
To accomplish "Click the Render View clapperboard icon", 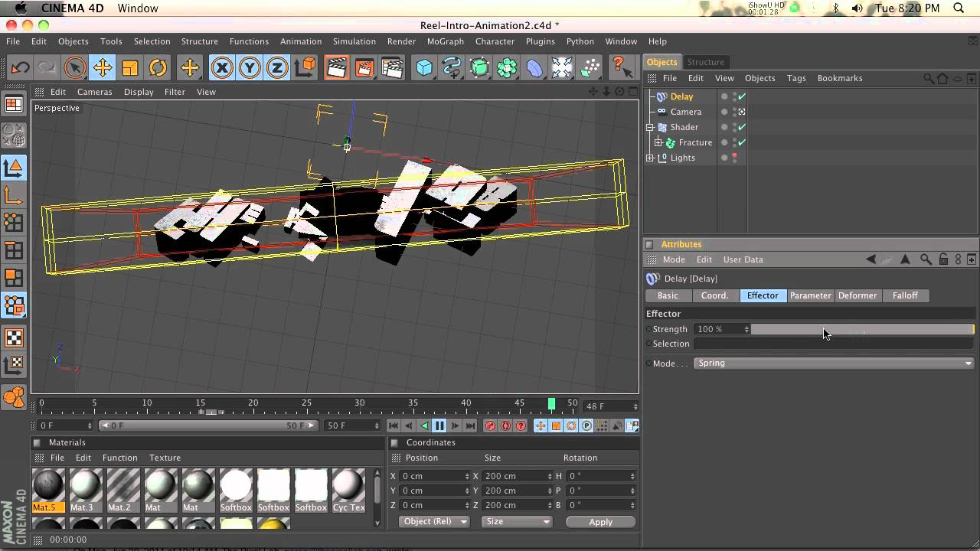I will click(x=335, y=68).
